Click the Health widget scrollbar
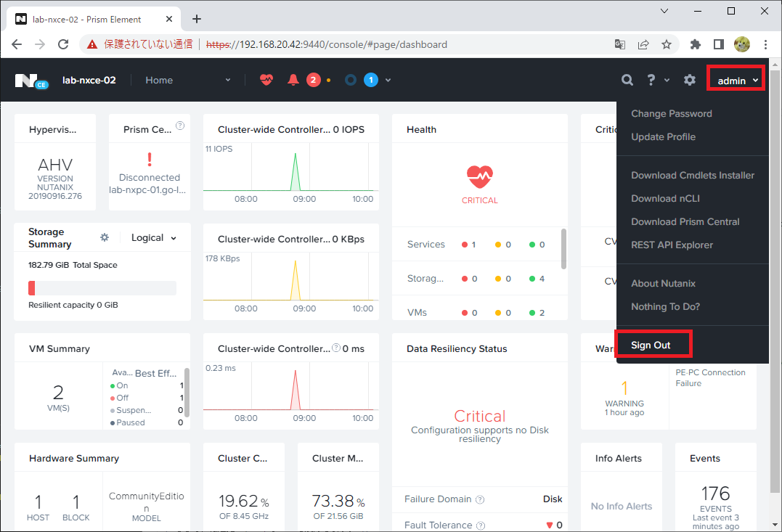 pyautogui.click(x=563, y=249)
